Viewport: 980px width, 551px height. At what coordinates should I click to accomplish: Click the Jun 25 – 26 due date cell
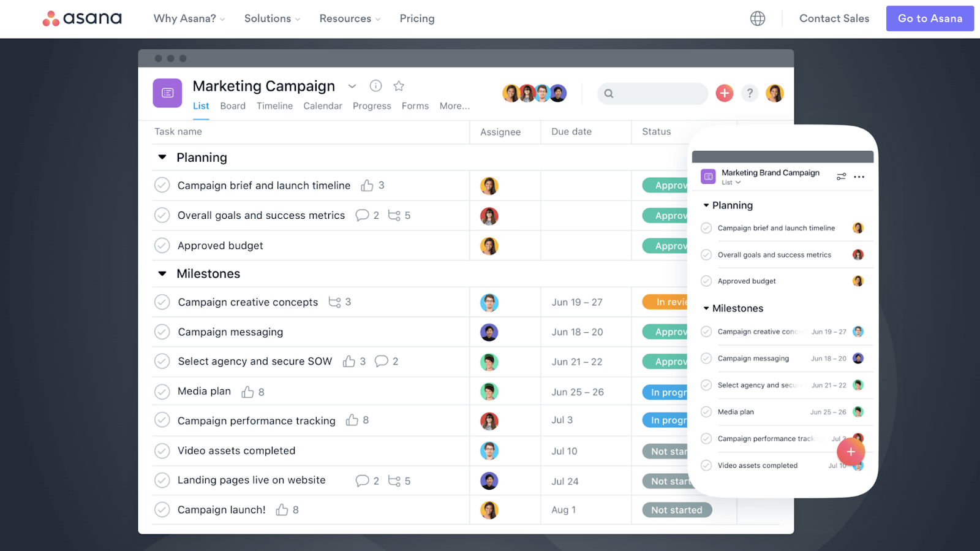[x=578, y=392]
